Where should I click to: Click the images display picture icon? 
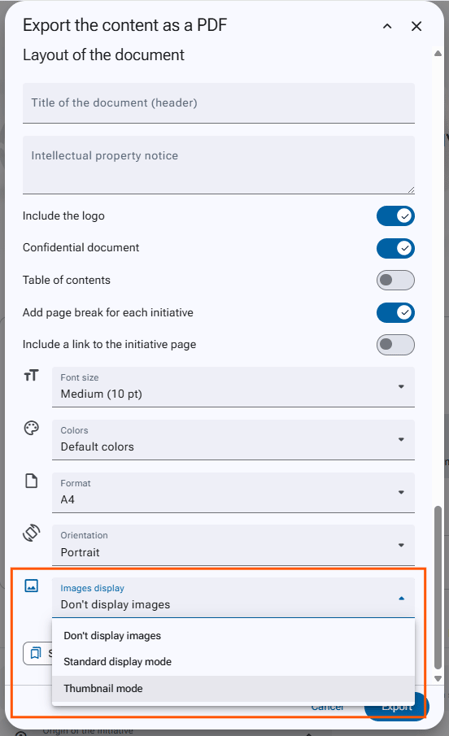tap(31, 586)
